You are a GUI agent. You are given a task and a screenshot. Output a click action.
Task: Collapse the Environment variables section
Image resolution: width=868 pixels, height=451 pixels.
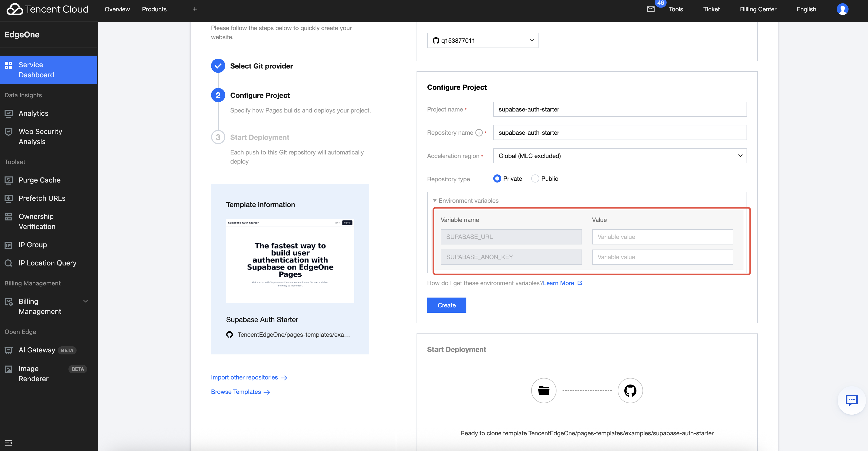point(435,200)
